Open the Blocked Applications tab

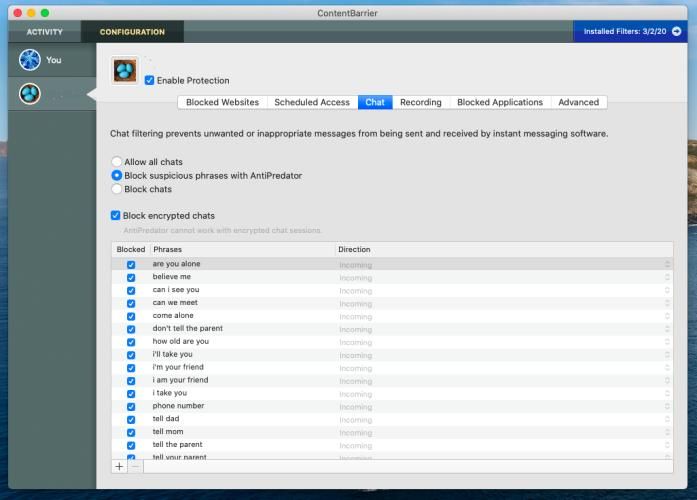(500, 102)
